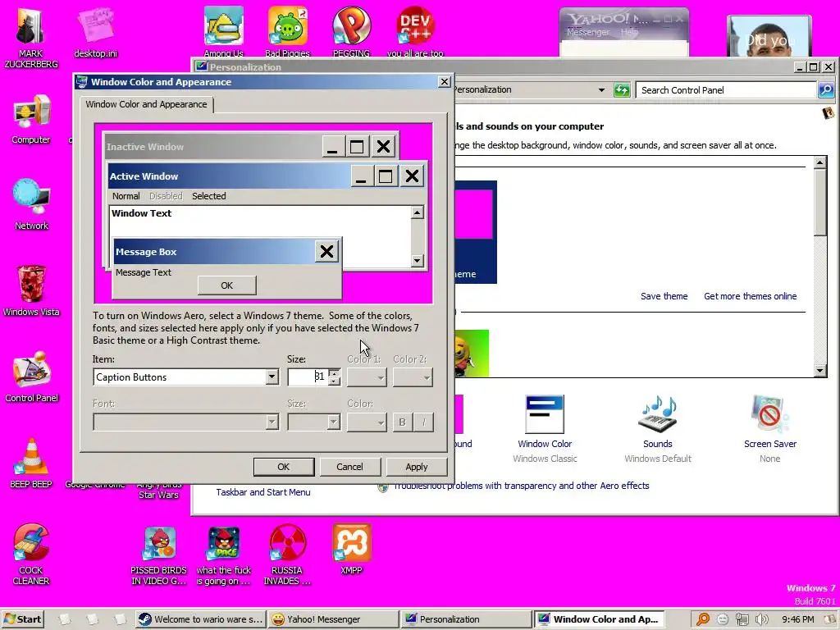Click Get more themes online link

[x=750, y=296]
